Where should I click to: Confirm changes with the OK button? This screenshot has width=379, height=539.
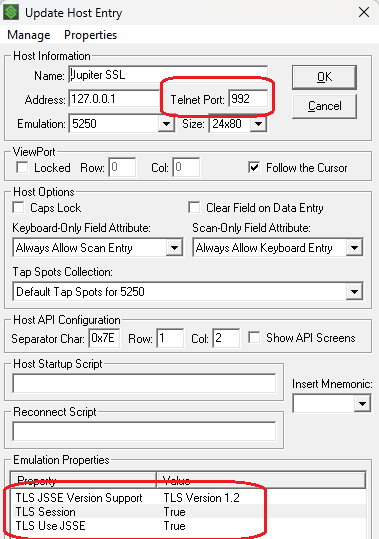(324, 77)
